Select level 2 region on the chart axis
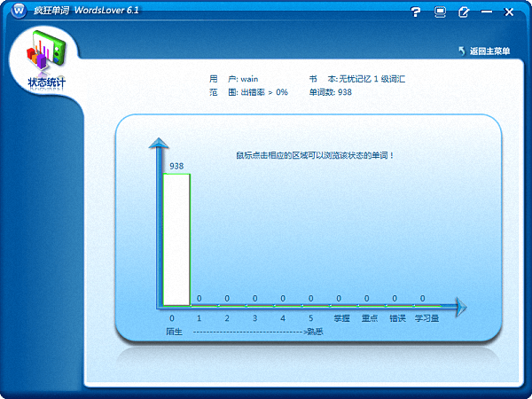 coord(227,317)
